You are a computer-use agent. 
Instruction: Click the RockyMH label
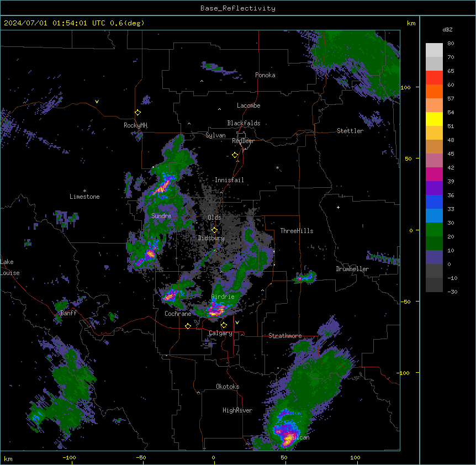[135, 125]
